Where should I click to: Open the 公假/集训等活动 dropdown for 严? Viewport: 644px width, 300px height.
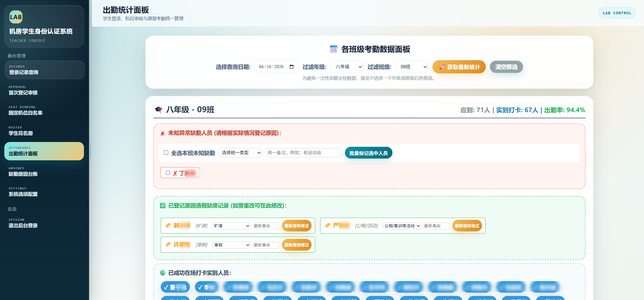click(x=402, y=226)
